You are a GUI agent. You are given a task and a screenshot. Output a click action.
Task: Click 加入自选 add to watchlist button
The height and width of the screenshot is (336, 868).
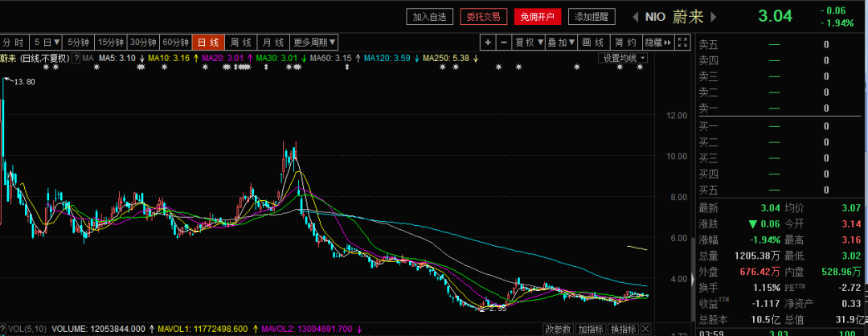click(429, 17)
